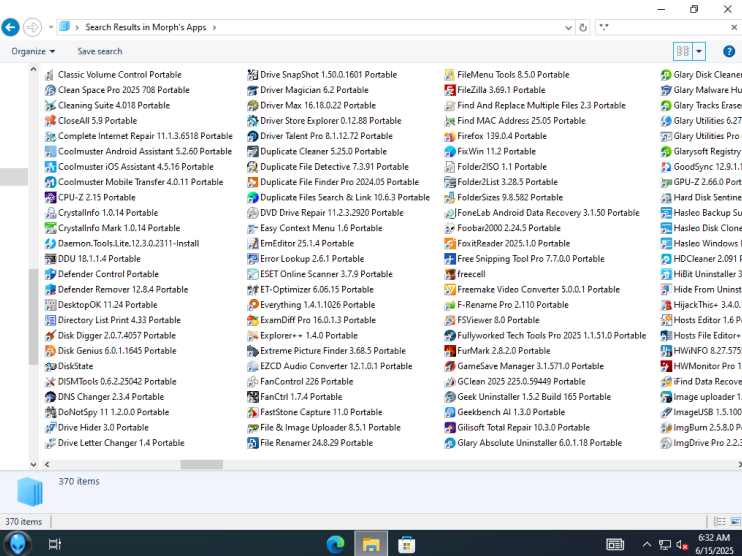Click the muted volume tray icon

pos(682,545)
